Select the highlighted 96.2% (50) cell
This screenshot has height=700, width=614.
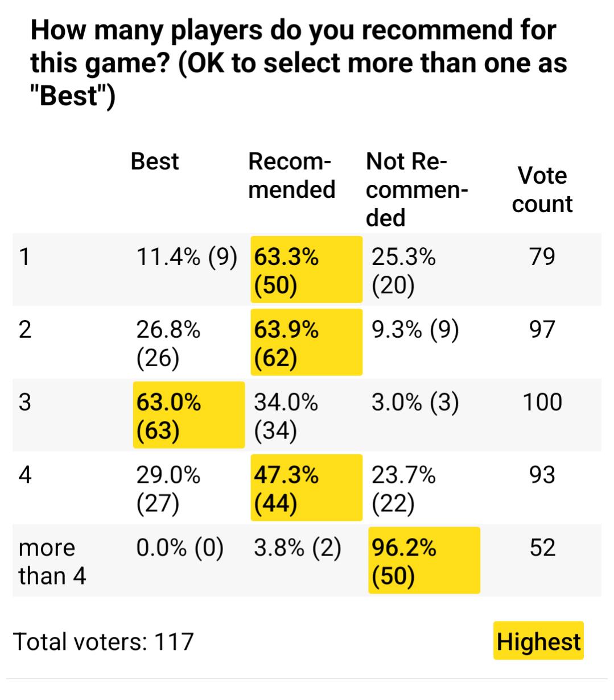coord(424,561)
